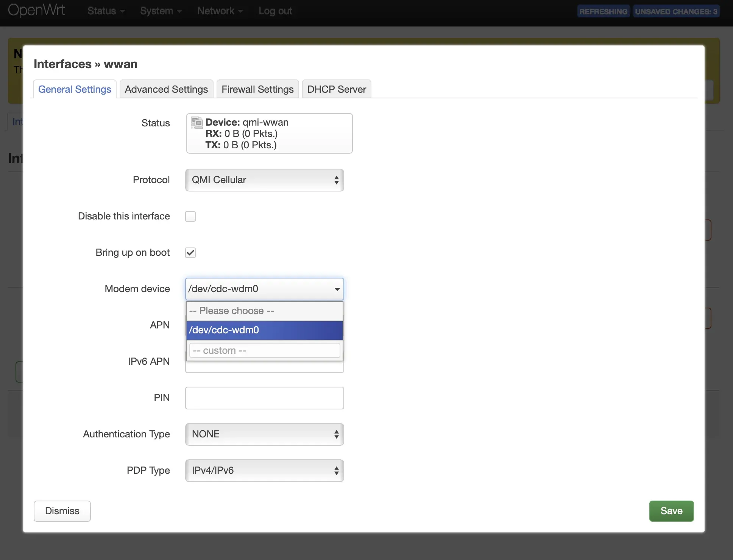The image size is (733, 560).
Task: Select the '-- Please choose --' option
Action: coord(264,311)
